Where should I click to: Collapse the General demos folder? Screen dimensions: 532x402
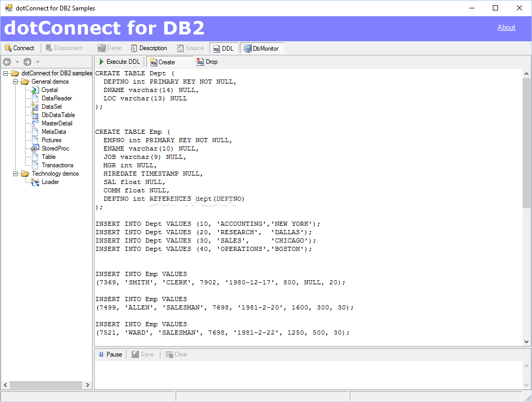(15, 82)
